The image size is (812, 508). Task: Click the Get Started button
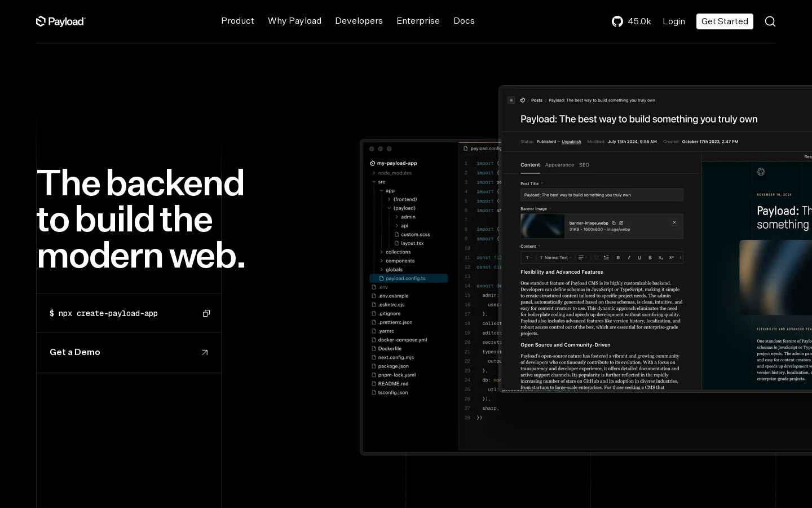pos(725,21)
